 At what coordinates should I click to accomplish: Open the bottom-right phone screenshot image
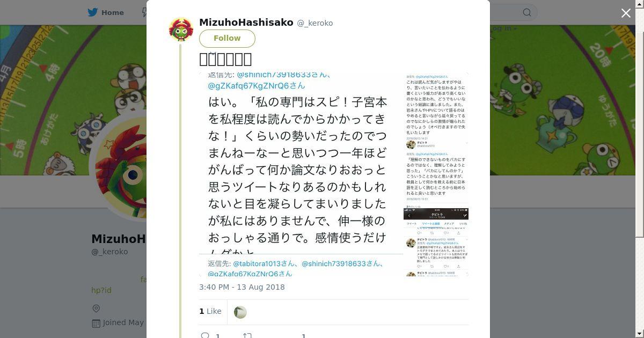(x=436, y=242)
